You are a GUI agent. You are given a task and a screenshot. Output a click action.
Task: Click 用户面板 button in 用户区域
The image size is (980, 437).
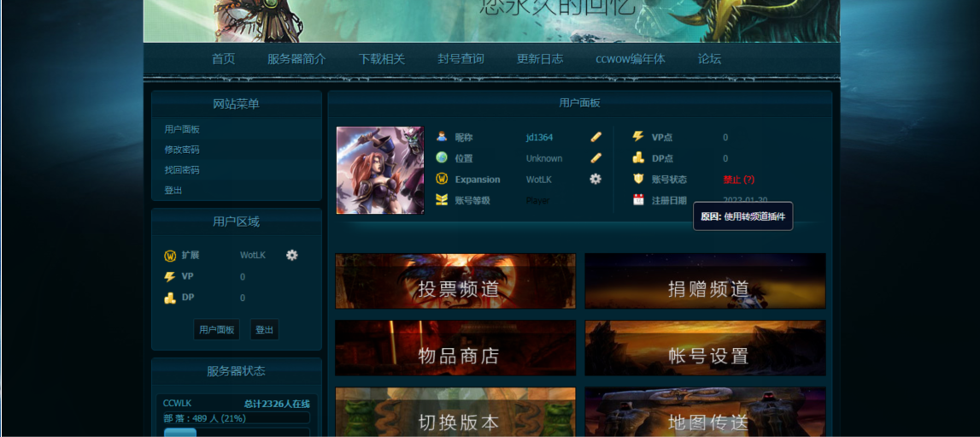[x=217, y=329]
